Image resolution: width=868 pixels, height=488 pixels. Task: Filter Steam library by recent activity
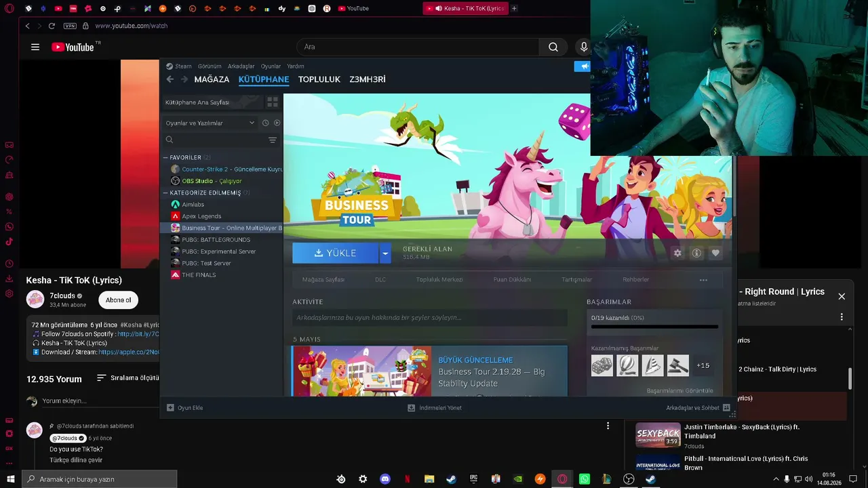[265, 123]
